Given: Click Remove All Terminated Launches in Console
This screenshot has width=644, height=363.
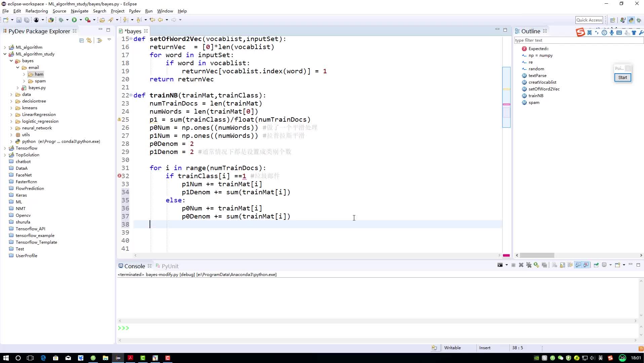Looking at the screenshot, I should (529, 265).
